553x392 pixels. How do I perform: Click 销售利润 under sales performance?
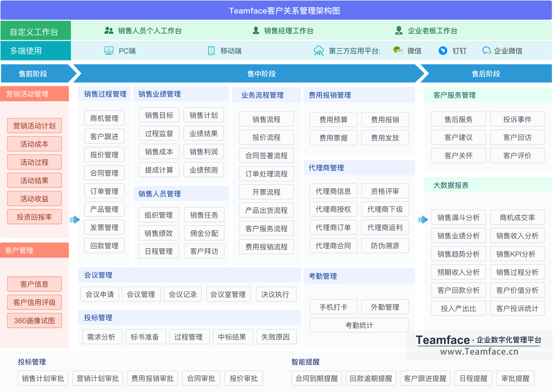pos(204,152)
